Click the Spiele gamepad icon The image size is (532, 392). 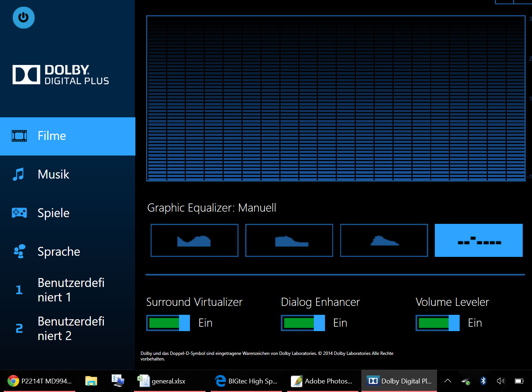pos(19,213)
